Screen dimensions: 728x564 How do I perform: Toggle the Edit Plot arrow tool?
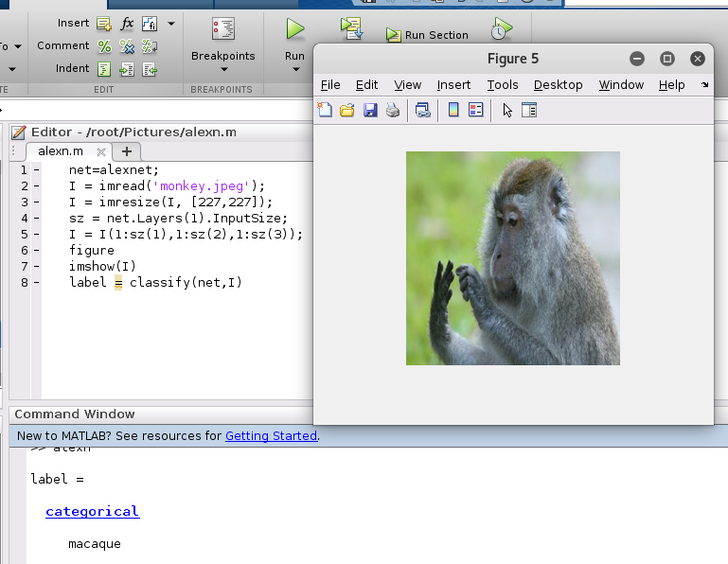507,111
